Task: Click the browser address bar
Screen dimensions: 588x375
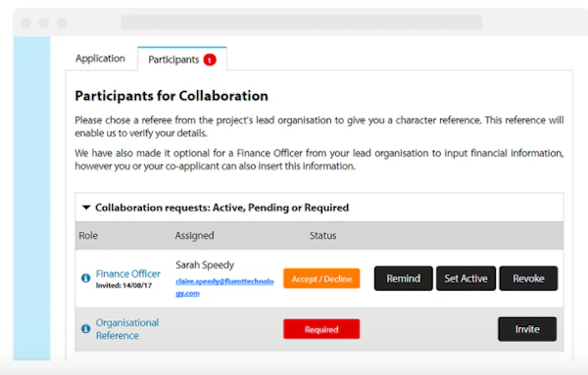Action: [x=302, y=23]
